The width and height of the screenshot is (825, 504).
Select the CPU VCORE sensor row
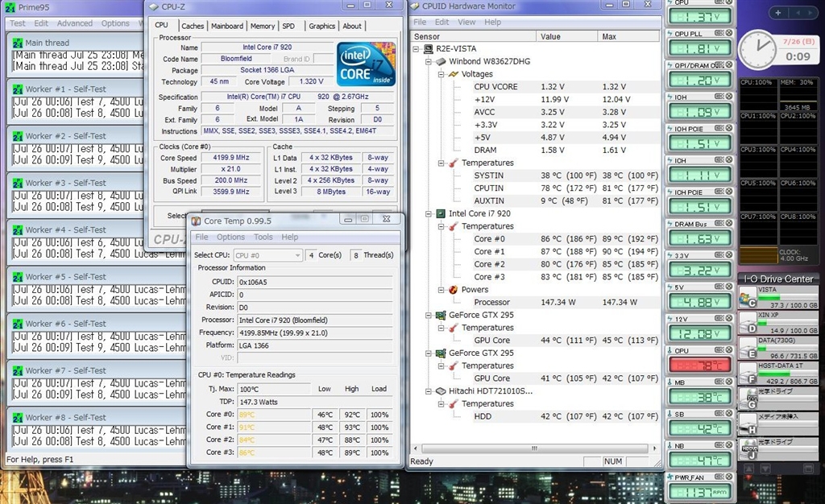click(x=495, y=87)
